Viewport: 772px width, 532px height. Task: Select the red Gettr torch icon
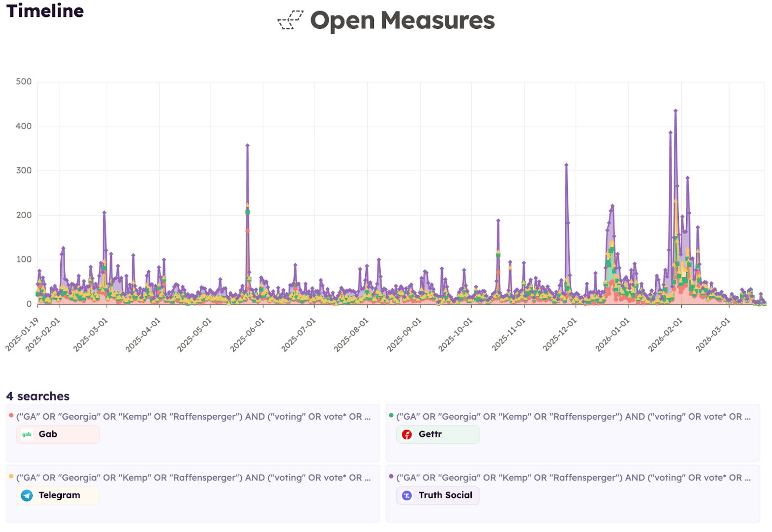coord(407,435)
